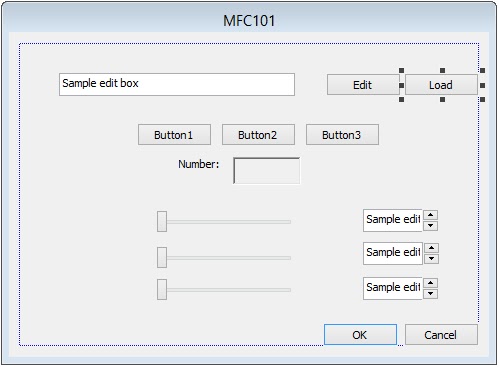Image resolution: width=499 pixels, height=367 pixels.
Task: Select the Load button
Action: [441, 85]
